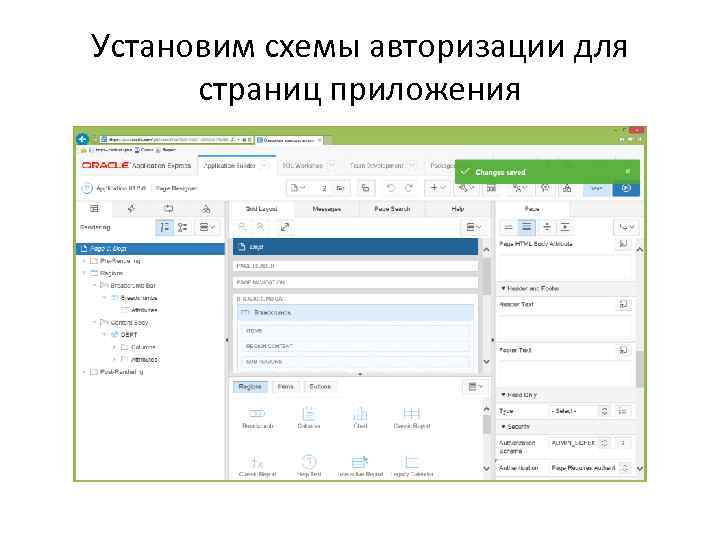Viewport: 720px width, 540px height.
Task: Group tree by processing order icon
Action: (164, 227)
